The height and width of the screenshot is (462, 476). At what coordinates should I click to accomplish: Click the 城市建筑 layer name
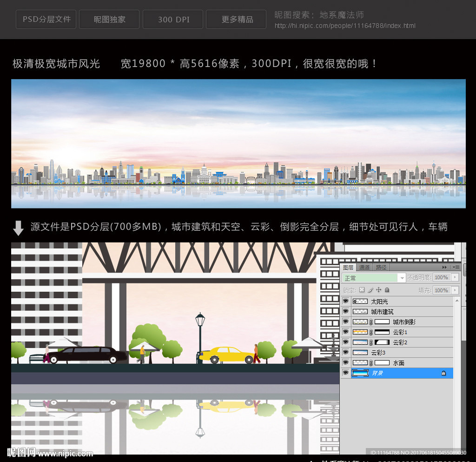(382, 312)
